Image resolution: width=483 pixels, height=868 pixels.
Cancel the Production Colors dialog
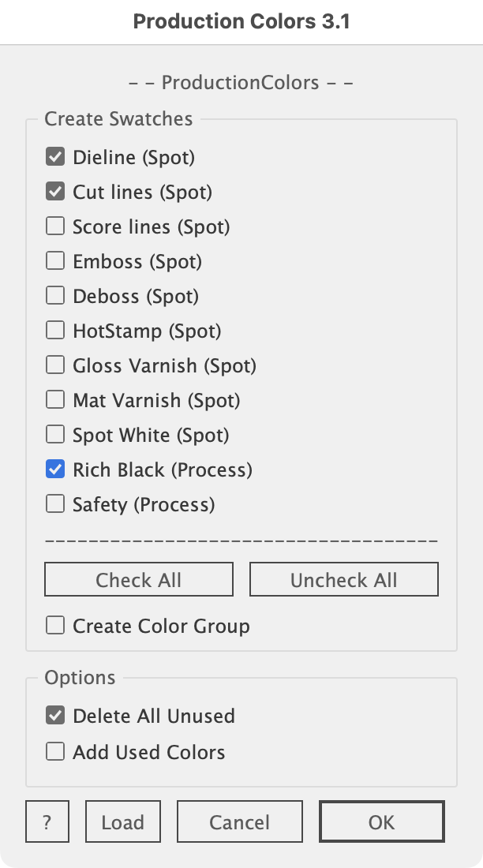(x=239, y=822)
